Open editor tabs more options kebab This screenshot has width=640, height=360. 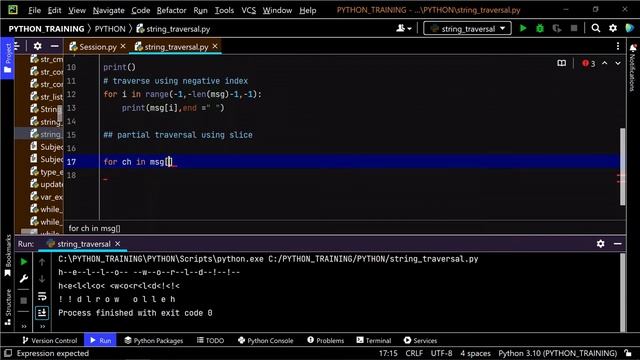coord(618,46)
